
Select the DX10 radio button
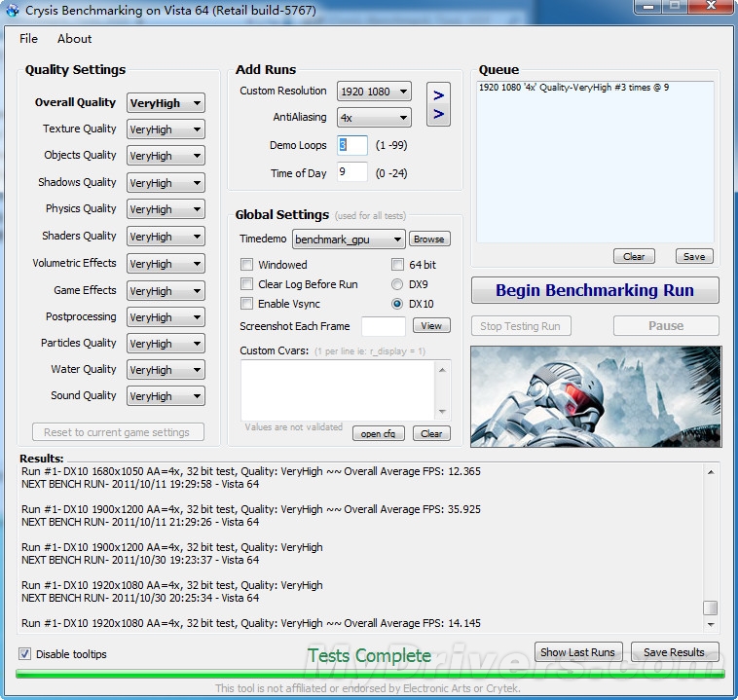(397, 304)
